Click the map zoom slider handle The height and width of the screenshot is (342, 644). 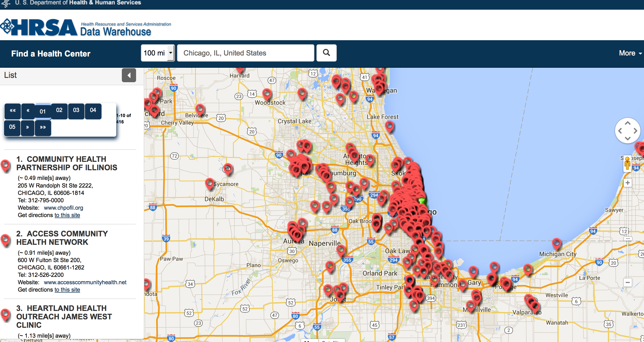[628, 239]
